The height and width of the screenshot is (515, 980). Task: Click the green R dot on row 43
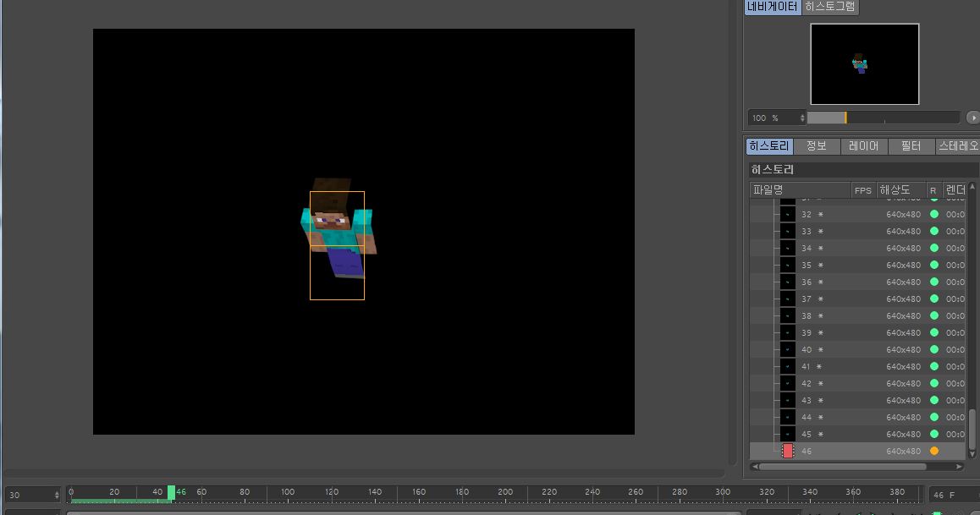coord(933,399)
